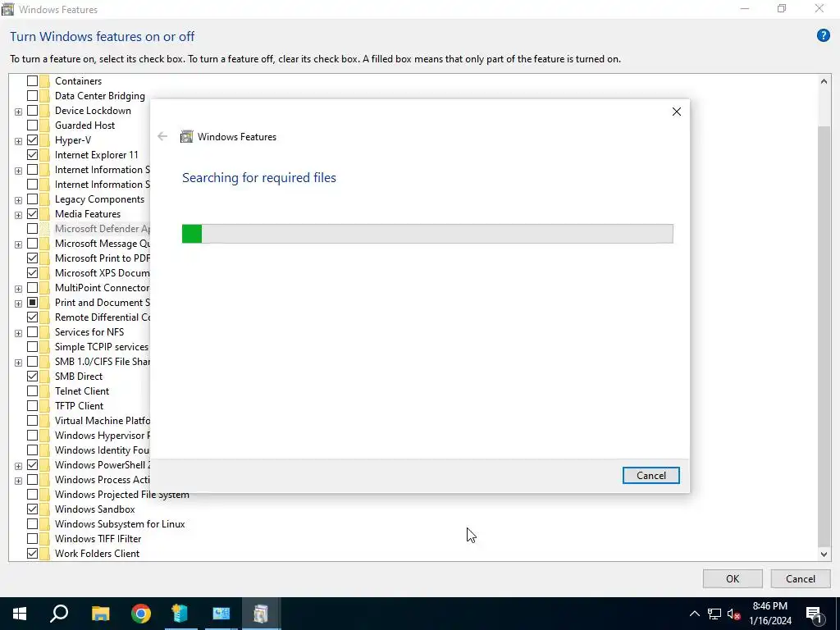Launch File Explorer from taskbar
Image resolution: width=840 pixels, height=630 pixels.
point(100,614)
